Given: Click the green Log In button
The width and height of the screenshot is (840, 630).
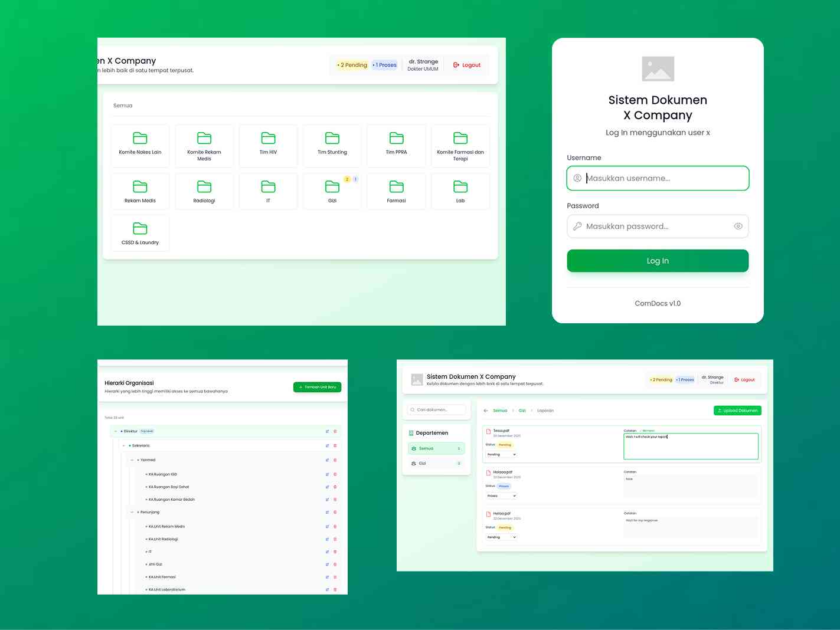Looking at the screenshot, I should pos(658,261).
